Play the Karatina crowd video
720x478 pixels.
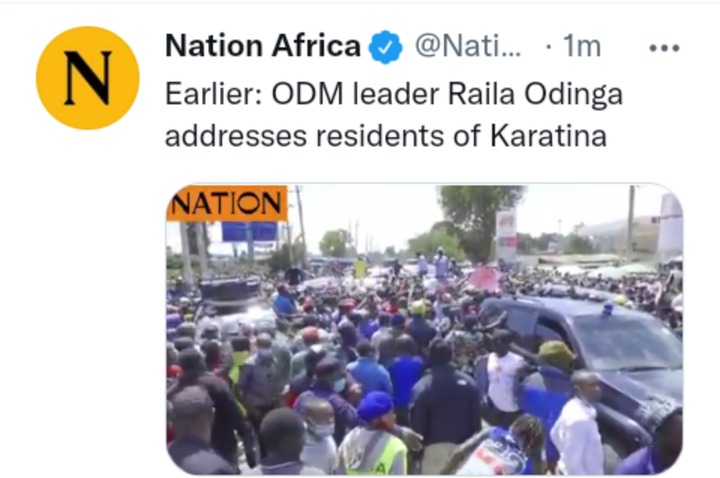[x=424, y=329]
